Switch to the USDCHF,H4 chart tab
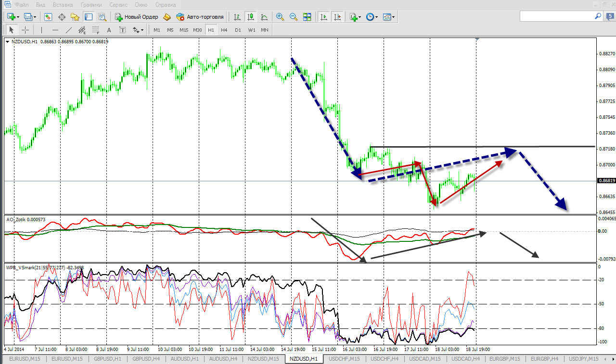The height and width of the screenshot is (364, 616). [384, 359]
